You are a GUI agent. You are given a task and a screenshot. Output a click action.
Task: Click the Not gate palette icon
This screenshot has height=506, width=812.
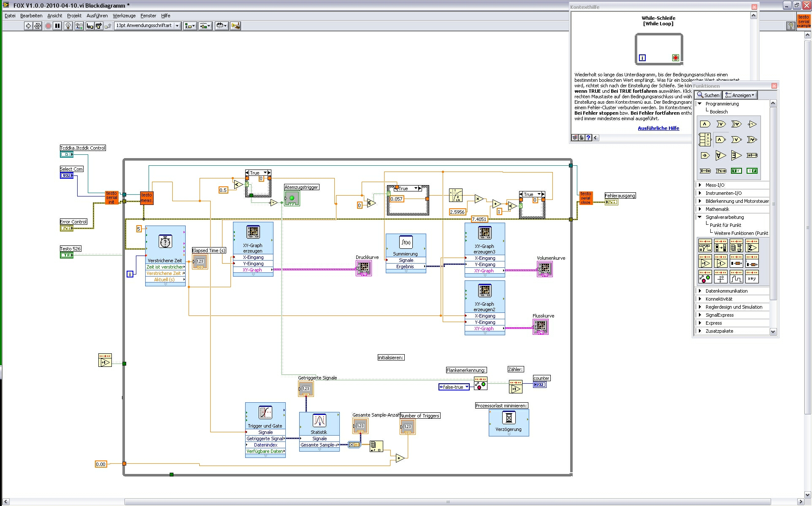[752, 124]
